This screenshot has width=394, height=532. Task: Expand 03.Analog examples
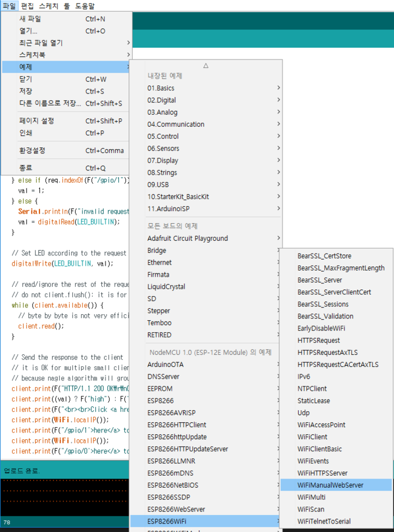tap(206, 112)
